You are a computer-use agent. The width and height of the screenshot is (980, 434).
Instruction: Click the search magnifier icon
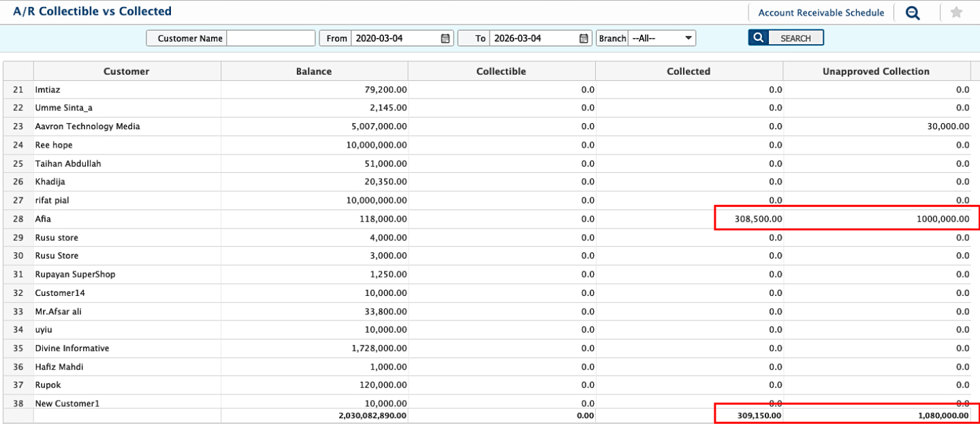[x=758, y=38]
